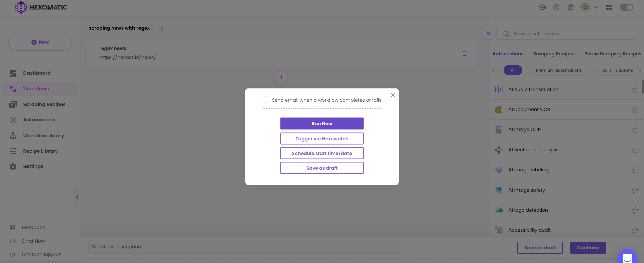Favorite AI Audio transcription with its star
Screen dimensions: 644x263
(635, 90)
